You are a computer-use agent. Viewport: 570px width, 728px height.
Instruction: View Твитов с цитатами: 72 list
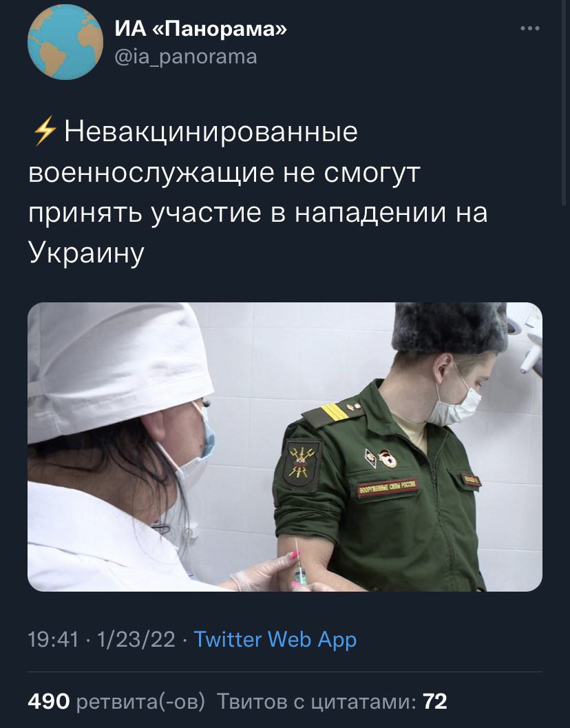[332, 701]
